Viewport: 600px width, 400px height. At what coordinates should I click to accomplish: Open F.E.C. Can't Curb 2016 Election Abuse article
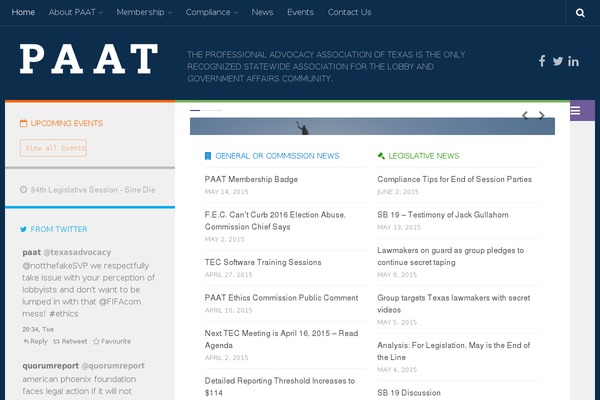tap(275, 220)
